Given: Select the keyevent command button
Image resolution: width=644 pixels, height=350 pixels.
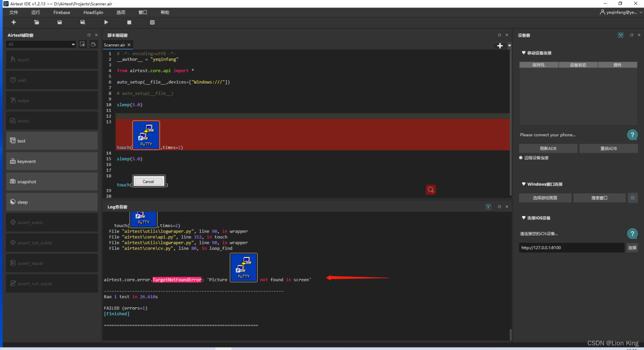Looking at the screenshot, I should [x=52, y=161].
